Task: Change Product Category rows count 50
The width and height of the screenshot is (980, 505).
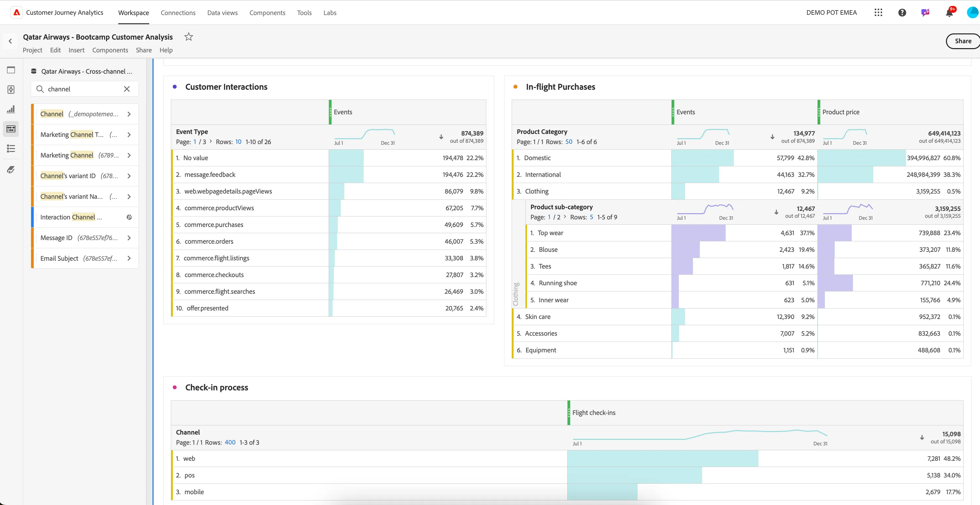Action: click(x=569, y=141)
